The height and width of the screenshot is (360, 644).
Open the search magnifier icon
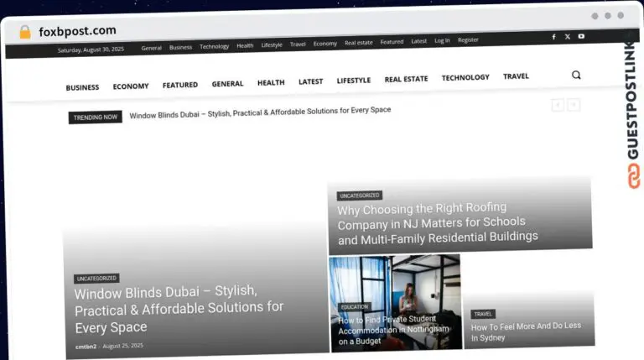click(576, 75)
